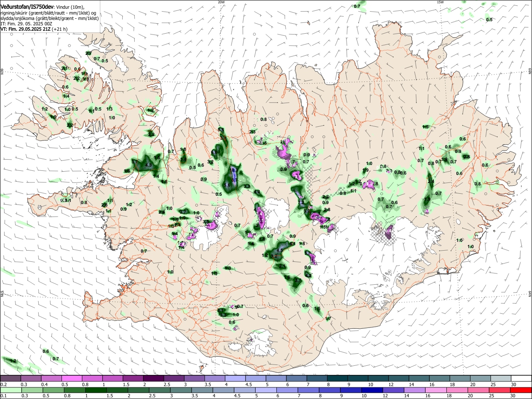The height and width of the screenshot is (399, 532).
Task: Click the royal blue 8 swatch in the rain legend row
Action: coord(330,390)
